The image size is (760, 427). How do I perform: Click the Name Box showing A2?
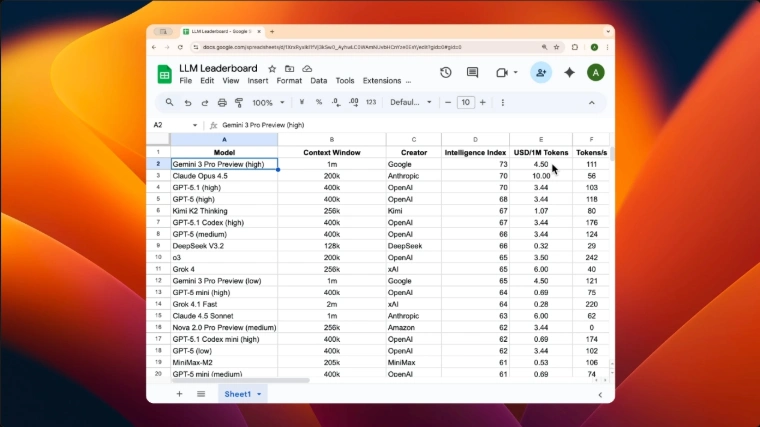(x=170, y=125)
